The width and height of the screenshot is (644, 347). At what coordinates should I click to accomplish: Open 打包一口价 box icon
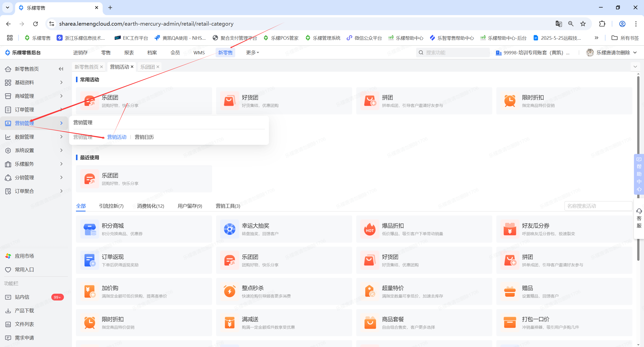pos(510,323)
